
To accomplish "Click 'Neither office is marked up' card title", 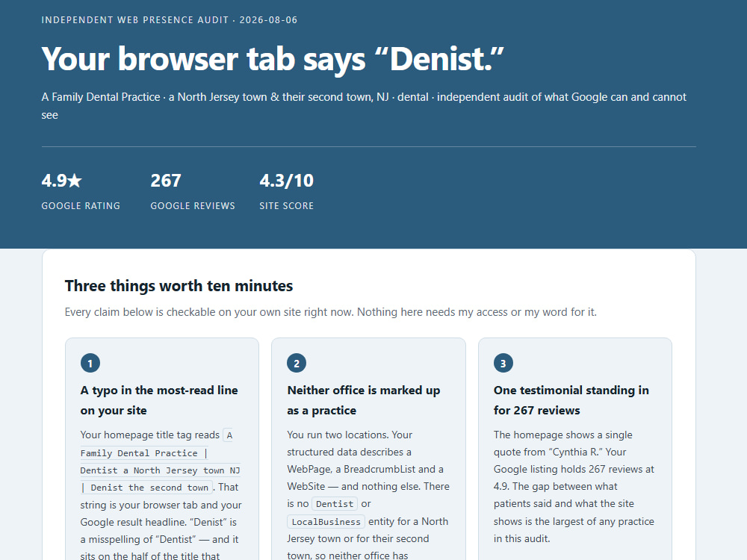I will click(364, 400).
